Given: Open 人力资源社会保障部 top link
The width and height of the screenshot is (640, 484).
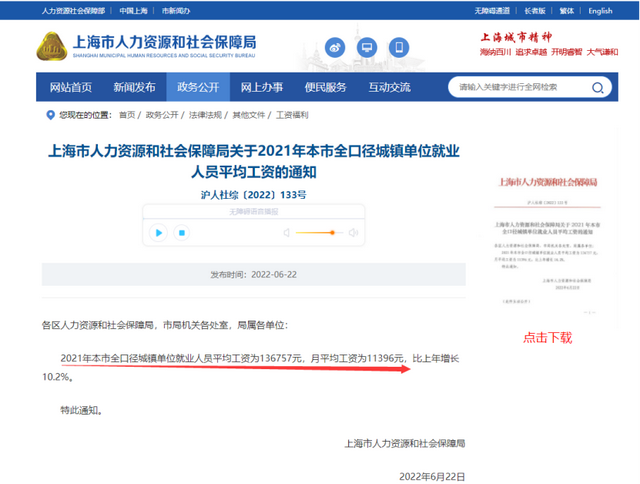Looking at the screenshot, I should (73, 11).
